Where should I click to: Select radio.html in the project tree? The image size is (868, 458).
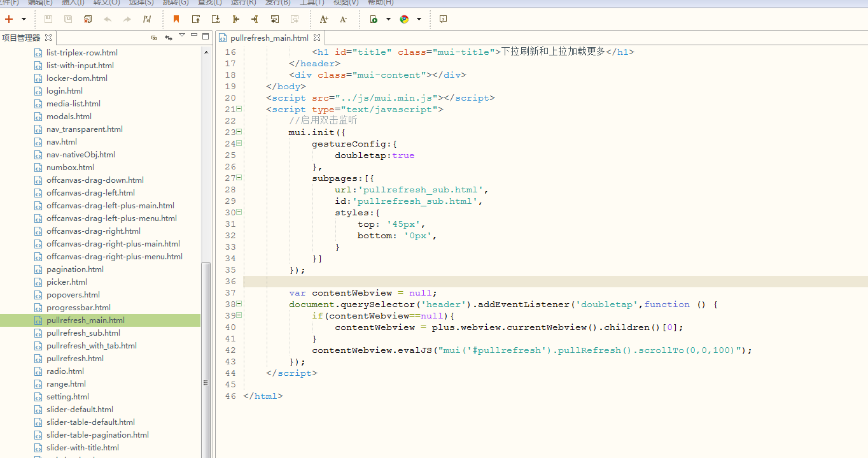click(65, 371)
